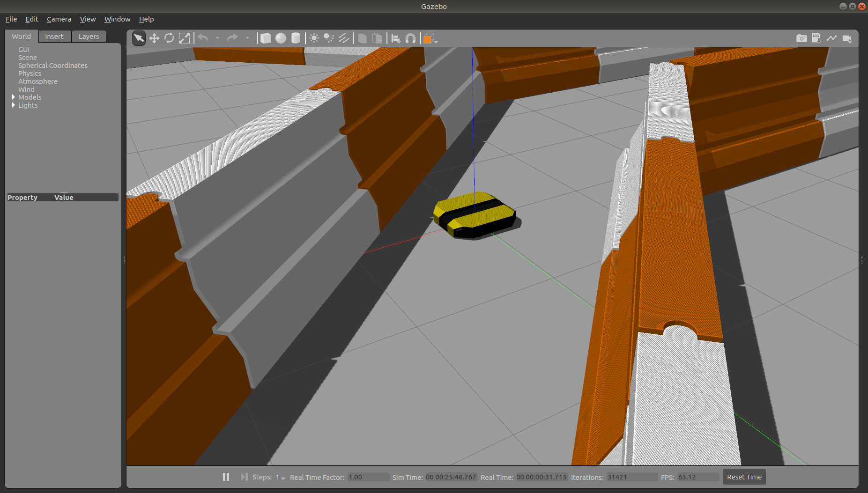
Task: Add a spot light
Action: pos(329,38)
